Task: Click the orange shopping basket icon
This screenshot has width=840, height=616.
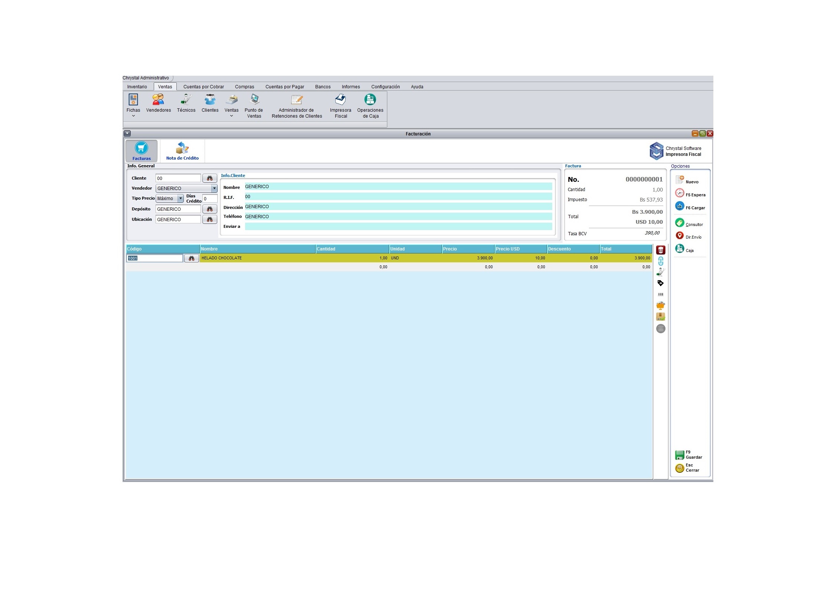Action: (x=661, y=306)
